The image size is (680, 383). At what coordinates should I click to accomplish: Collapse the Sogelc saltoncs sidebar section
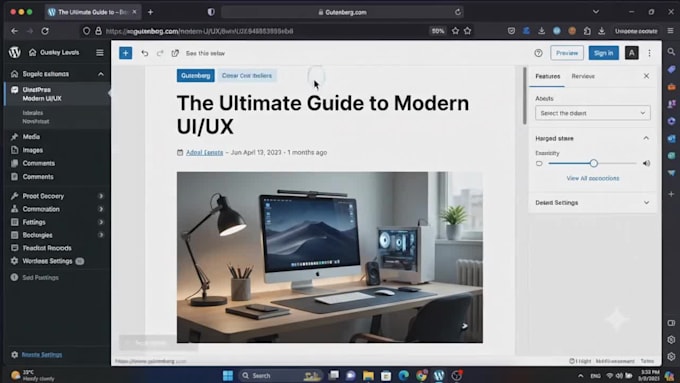click(101, 74)
